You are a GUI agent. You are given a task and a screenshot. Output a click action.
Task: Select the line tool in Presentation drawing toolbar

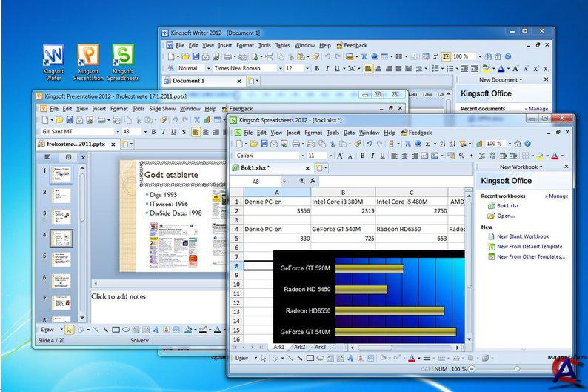coord(95,330)
